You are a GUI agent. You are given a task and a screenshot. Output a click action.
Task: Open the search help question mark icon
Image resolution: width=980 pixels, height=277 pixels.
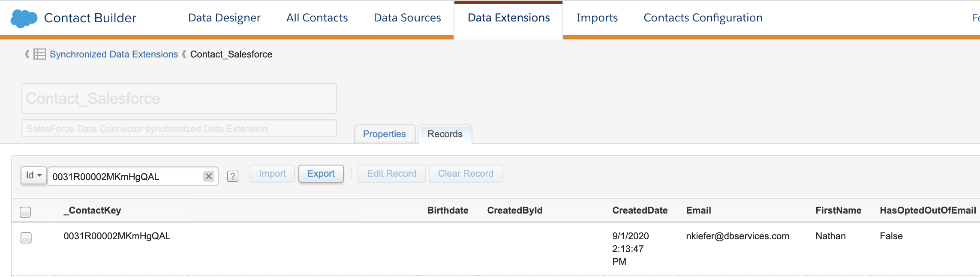coord(233,176)
